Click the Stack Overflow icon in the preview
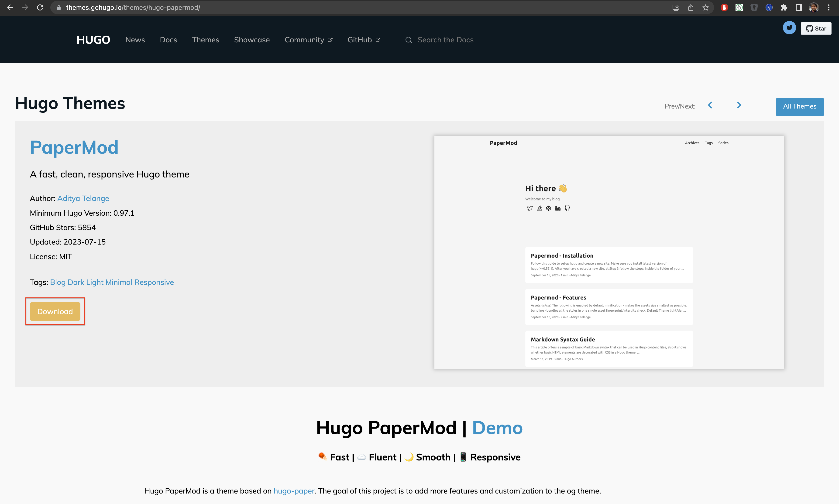Image resolution: width=839 pixels, height=504 pixels. point(539,208)
